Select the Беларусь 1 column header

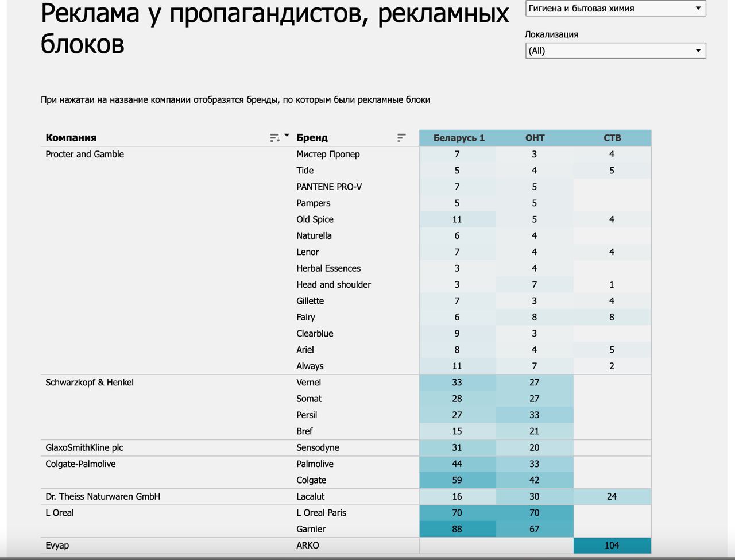coord(458,138)
